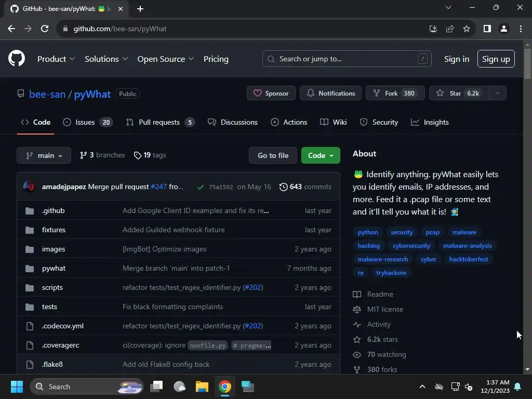
Task: Click the tags icon next to 19 tags
Action: pos(137,155)
